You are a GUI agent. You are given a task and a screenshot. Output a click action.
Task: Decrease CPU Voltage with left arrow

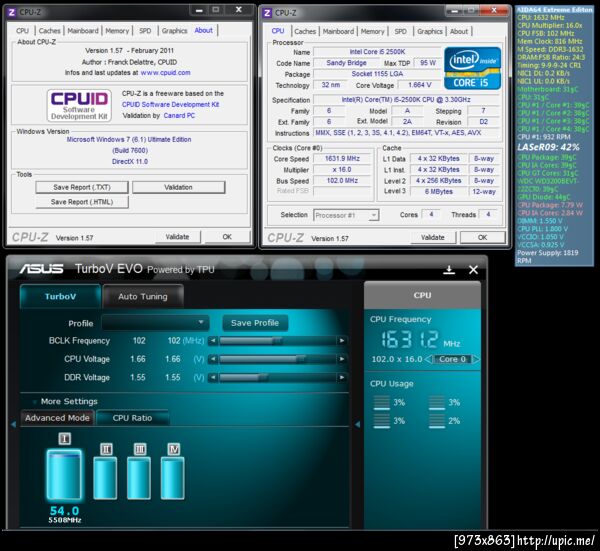(x=213, y=359)
